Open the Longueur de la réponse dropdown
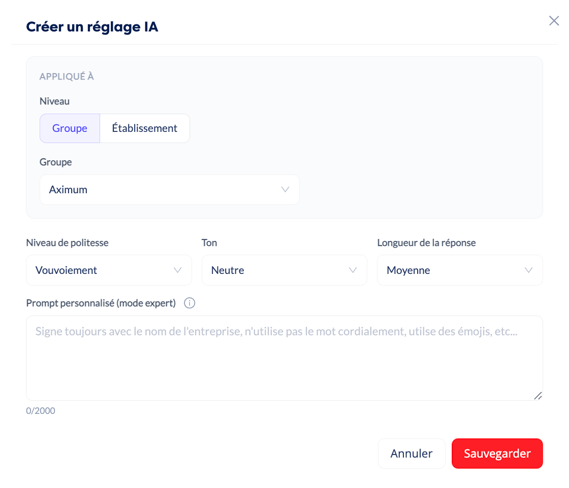Screen dimensions: 569x488 click(x=460, y=270)
